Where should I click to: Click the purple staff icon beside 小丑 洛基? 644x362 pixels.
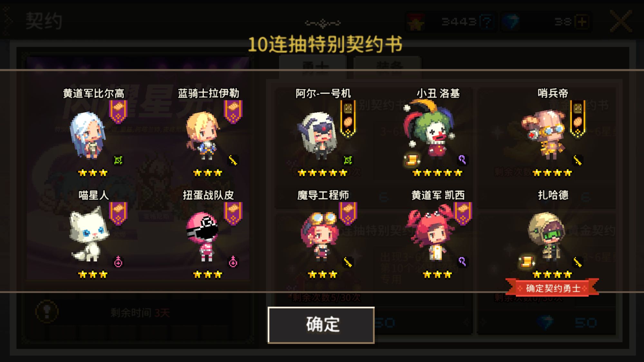(462, 160)
